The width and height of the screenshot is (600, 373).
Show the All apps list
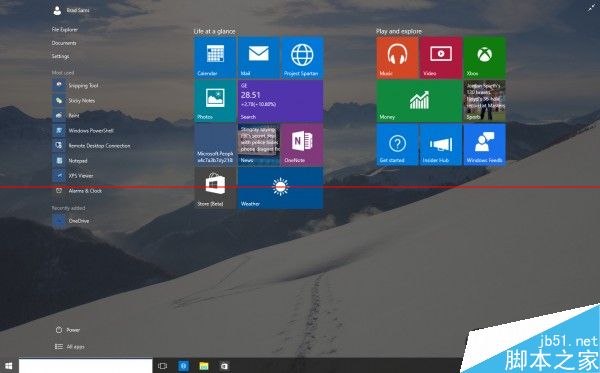[70, 347]
